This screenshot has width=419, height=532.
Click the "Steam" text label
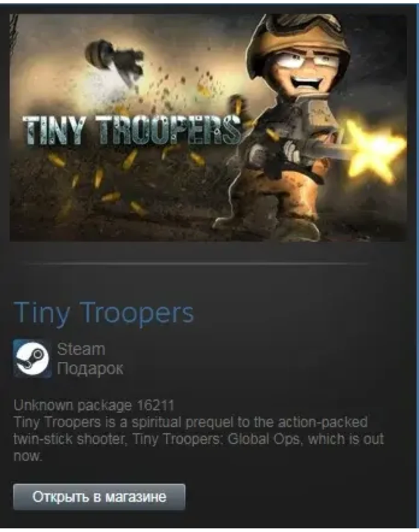tap(81, 349)
